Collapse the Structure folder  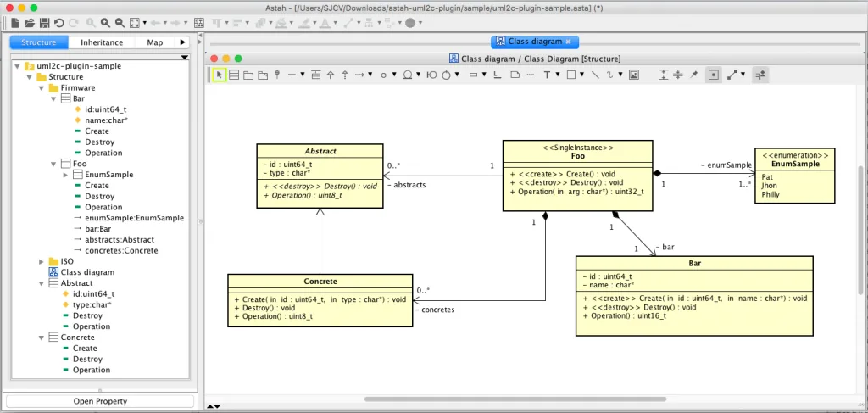(x=30, y=77)
